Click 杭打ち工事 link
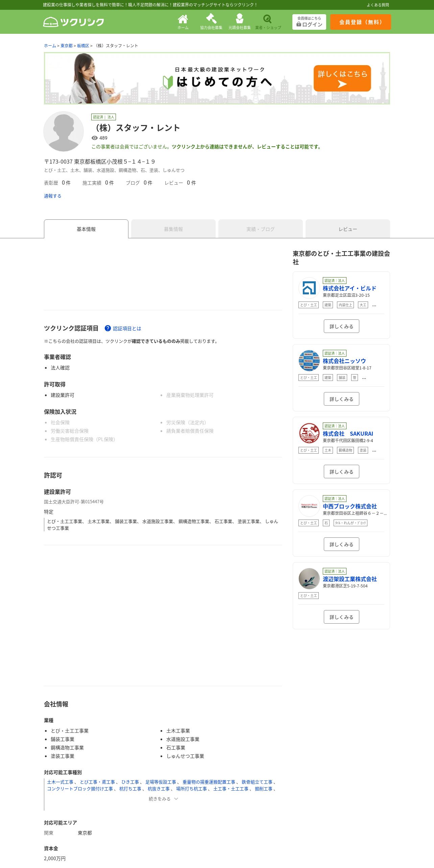434x868 pixels. (x=130, y=789)
